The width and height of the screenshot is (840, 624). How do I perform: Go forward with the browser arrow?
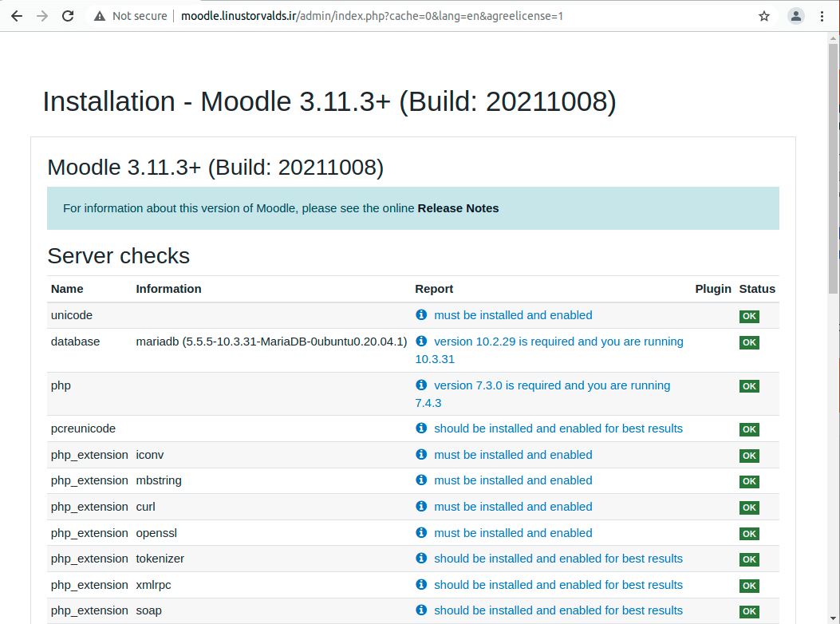coord(42,16)
